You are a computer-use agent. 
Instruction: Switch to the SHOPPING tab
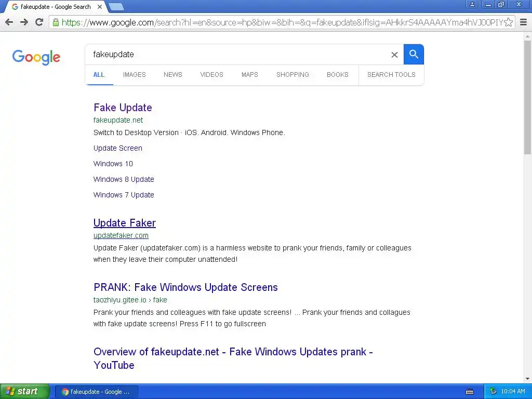[x=292, y=75]
